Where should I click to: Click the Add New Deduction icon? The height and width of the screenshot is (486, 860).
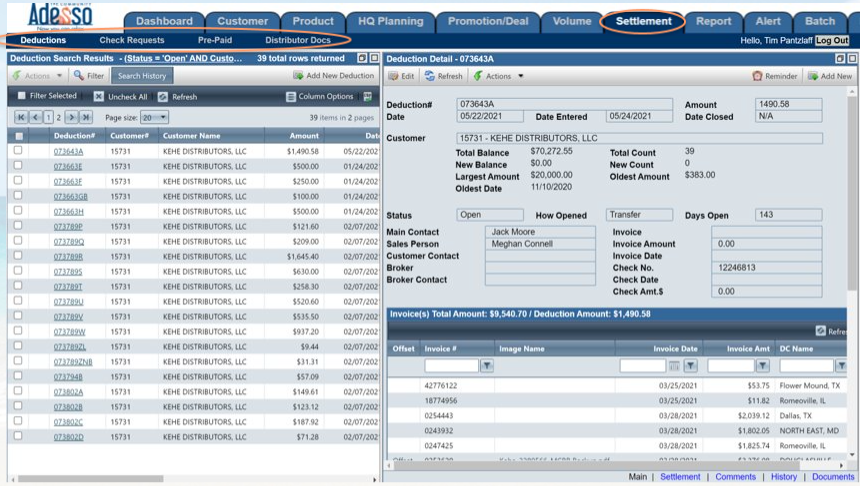[298, 76]
